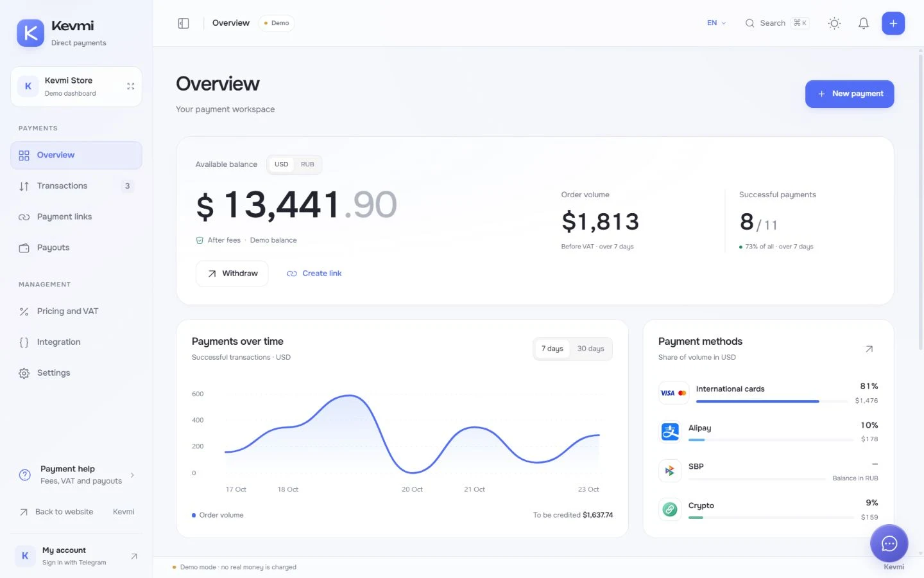Click the Visa Mastercard icon
Image resolution: width=924 pixels, height=578 pixels.
673,393
